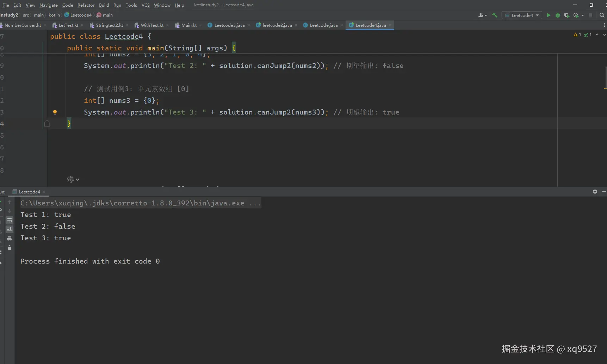The image size is (607, 364).
Task: Close the Leetcode3.java editor tab
Action: (x=249, y=25)
